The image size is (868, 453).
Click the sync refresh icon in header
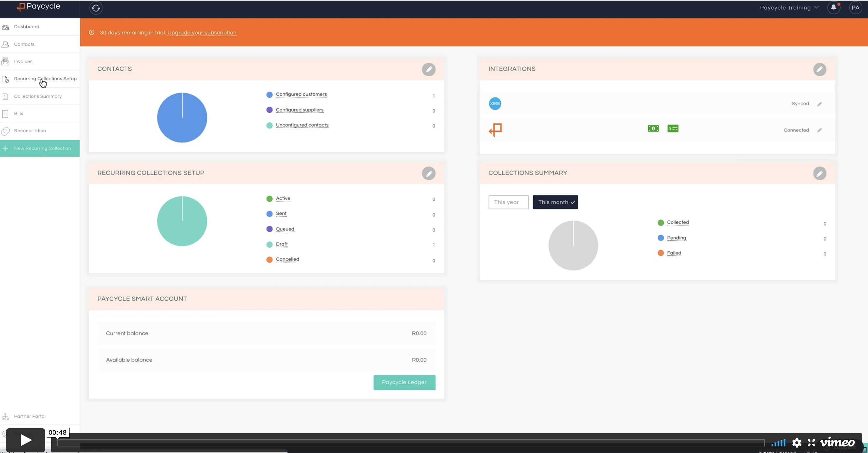pos(96,8)
